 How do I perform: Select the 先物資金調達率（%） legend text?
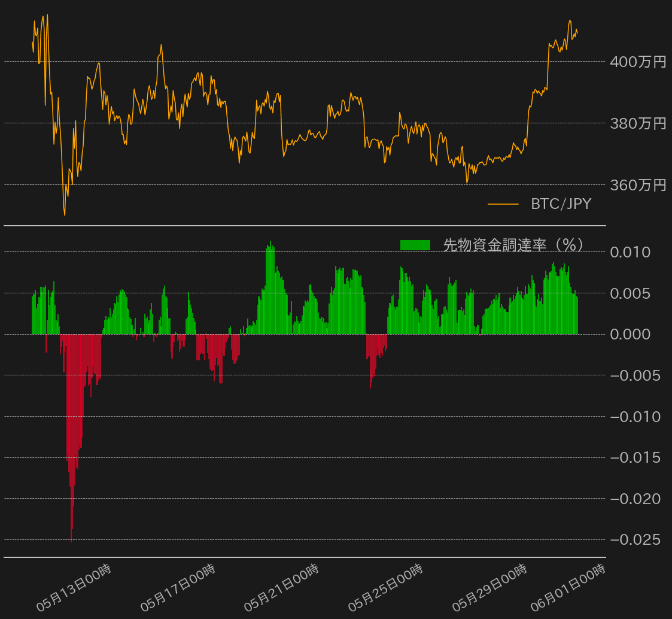[x=513, y=245]
